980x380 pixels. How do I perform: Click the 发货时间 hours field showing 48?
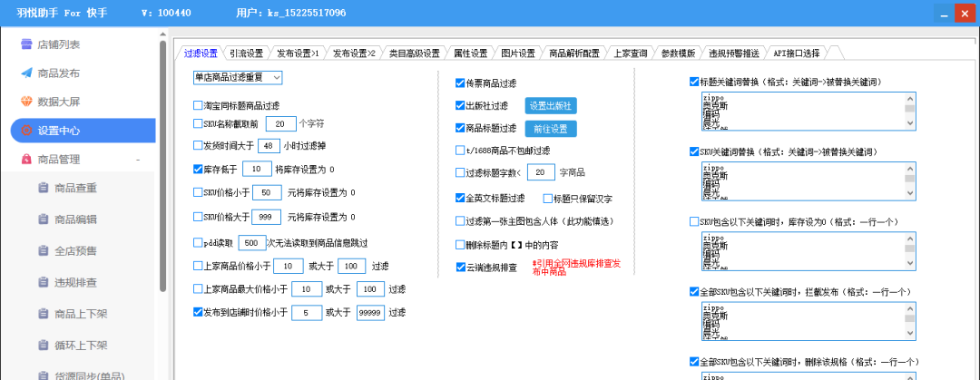click(268, 145)
